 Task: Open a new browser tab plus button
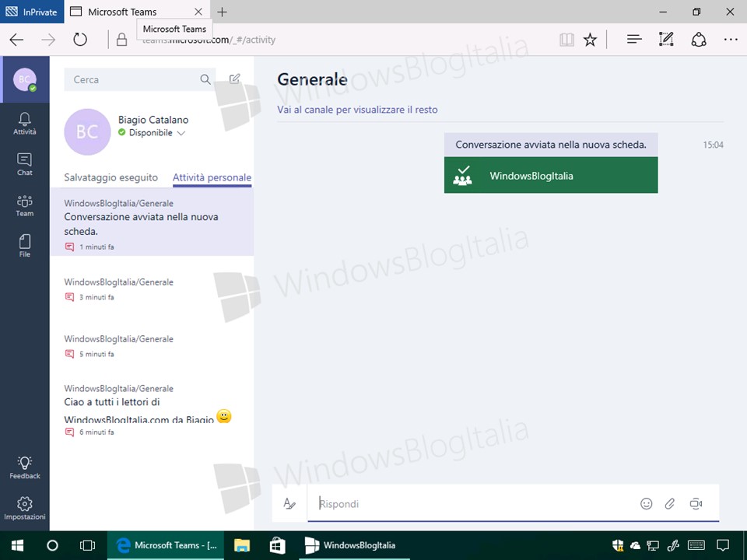point(222,12)
